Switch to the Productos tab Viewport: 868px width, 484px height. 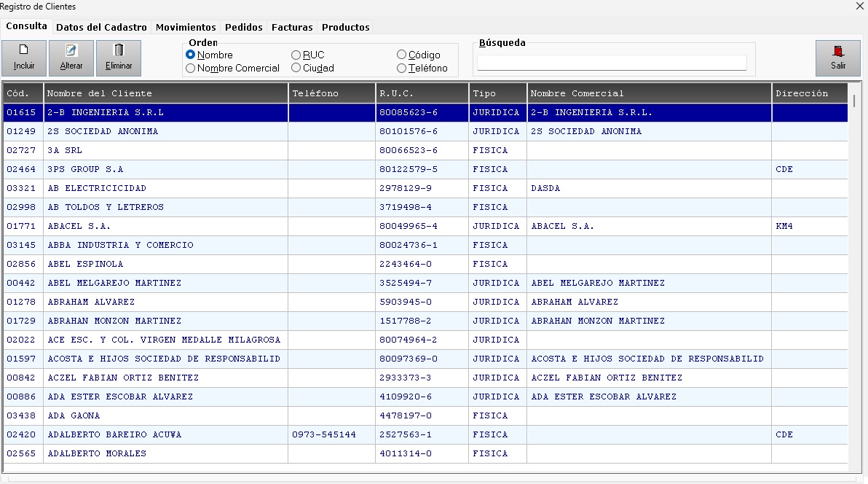coord(345,27)
